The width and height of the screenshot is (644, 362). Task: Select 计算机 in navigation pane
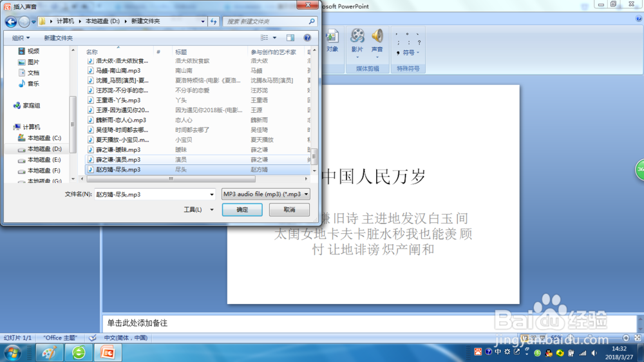(27, 127)
